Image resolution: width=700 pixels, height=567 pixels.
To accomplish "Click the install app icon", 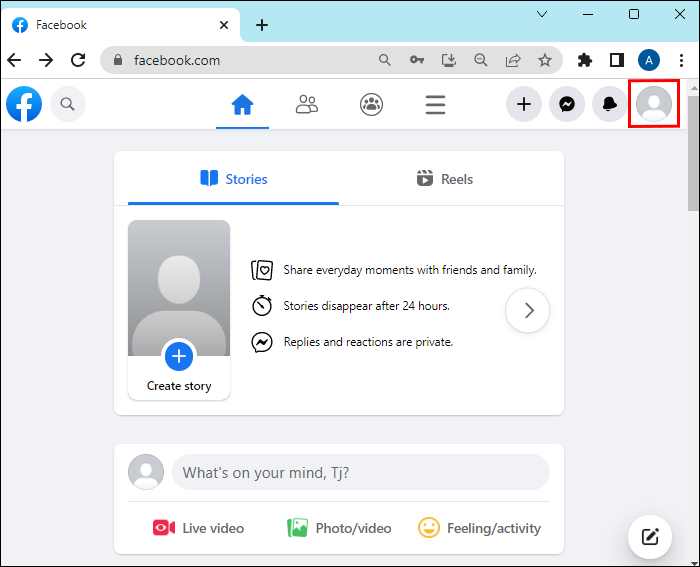I will 449,60.
